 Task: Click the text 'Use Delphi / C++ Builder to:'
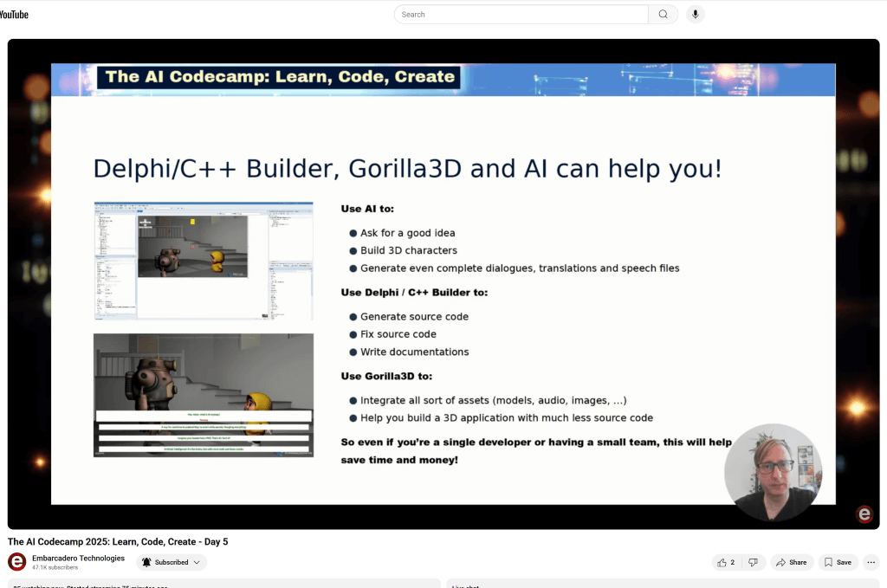(414, 293)
